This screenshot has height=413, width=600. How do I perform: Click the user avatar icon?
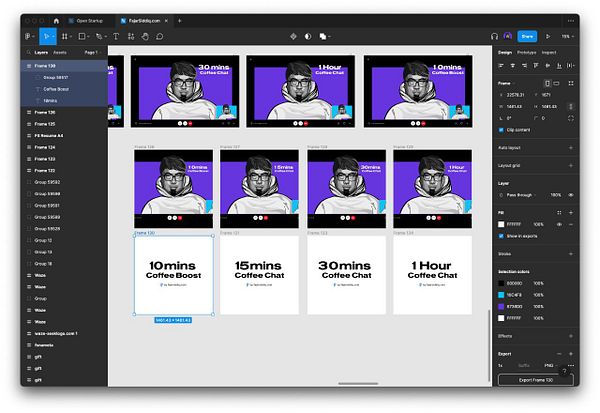tap(508, 36)
